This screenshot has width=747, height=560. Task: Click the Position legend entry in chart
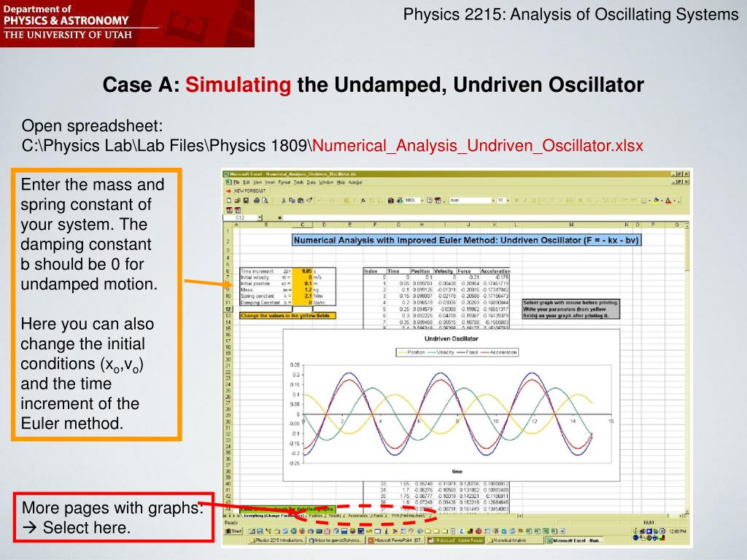pyautogui.click(x=411, y=352)
